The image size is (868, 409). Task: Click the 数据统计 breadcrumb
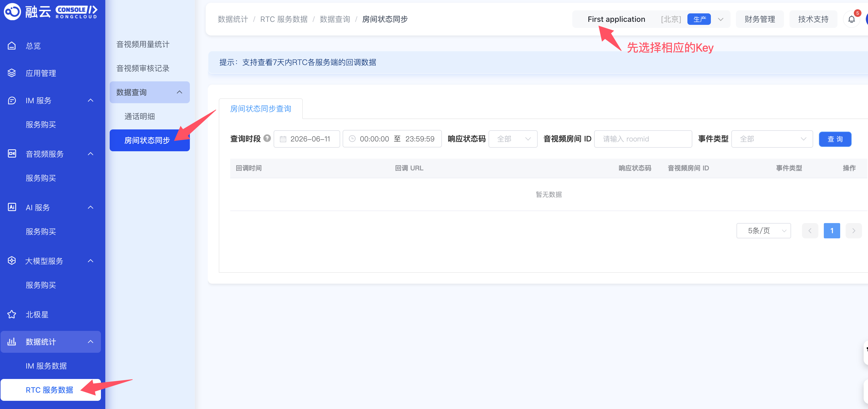pos(232,19)
